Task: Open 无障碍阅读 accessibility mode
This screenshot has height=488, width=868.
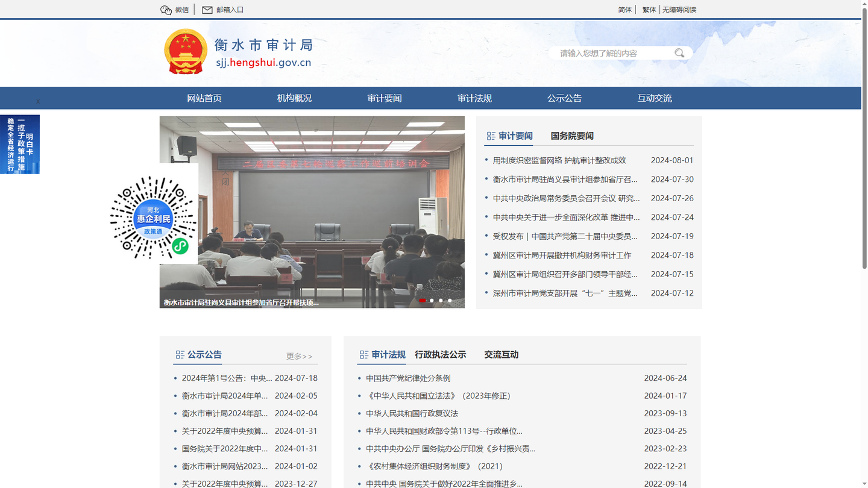Action: [679, 10]
